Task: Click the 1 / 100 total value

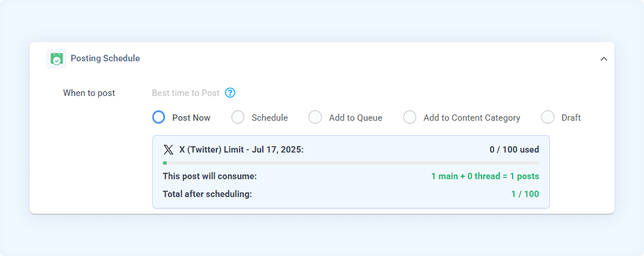Action: (x=525, y=194)
